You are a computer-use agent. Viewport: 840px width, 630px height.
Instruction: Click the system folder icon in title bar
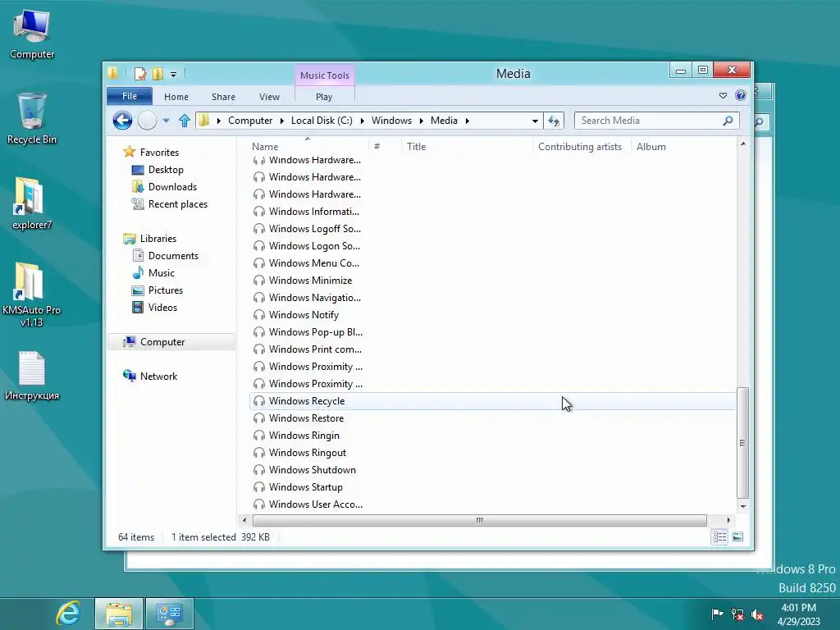click(113, 73)
